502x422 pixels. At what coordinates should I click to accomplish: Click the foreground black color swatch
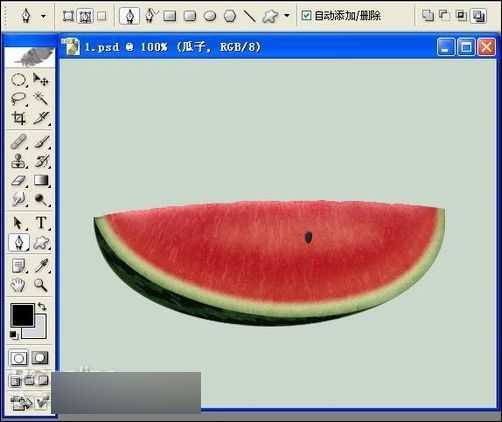22,315
